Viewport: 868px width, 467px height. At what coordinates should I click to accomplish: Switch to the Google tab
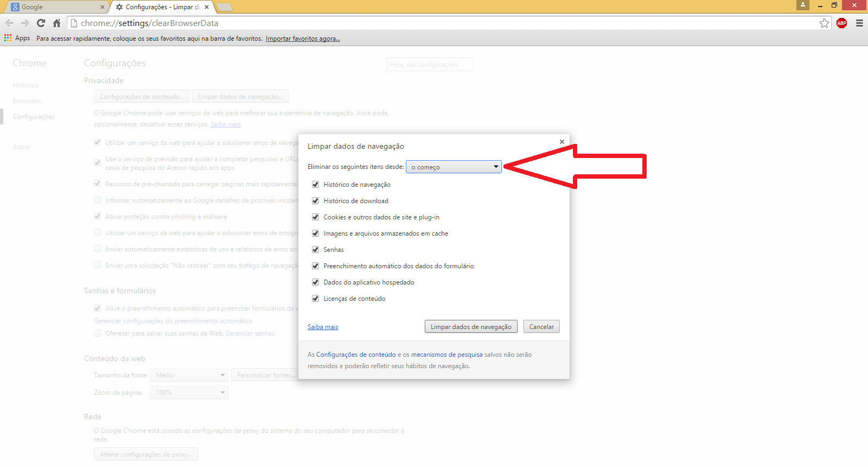tap(54, 7)
